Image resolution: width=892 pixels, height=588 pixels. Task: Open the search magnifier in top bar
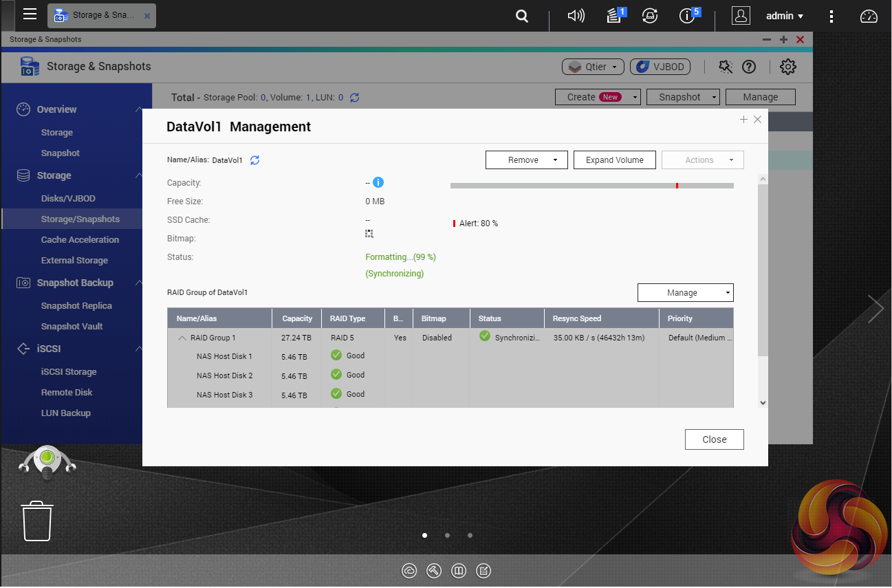[x=522, y=16]
